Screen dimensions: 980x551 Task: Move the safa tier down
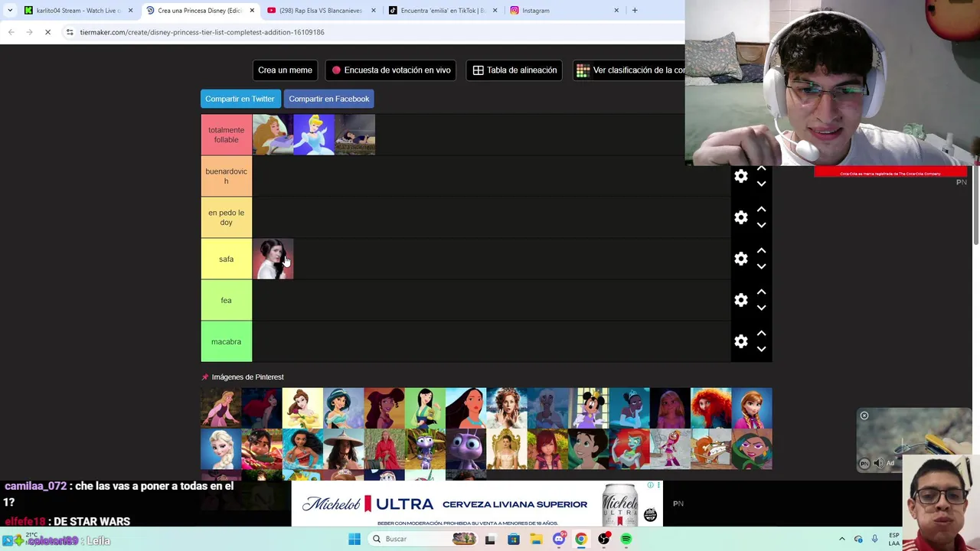761,266
